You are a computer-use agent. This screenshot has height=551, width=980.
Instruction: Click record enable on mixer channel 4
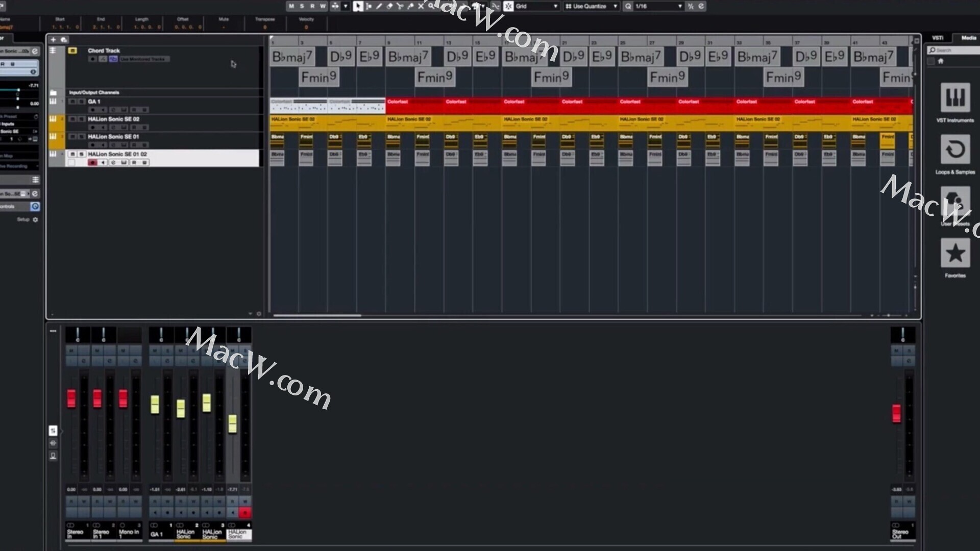[x=245, y=512]
